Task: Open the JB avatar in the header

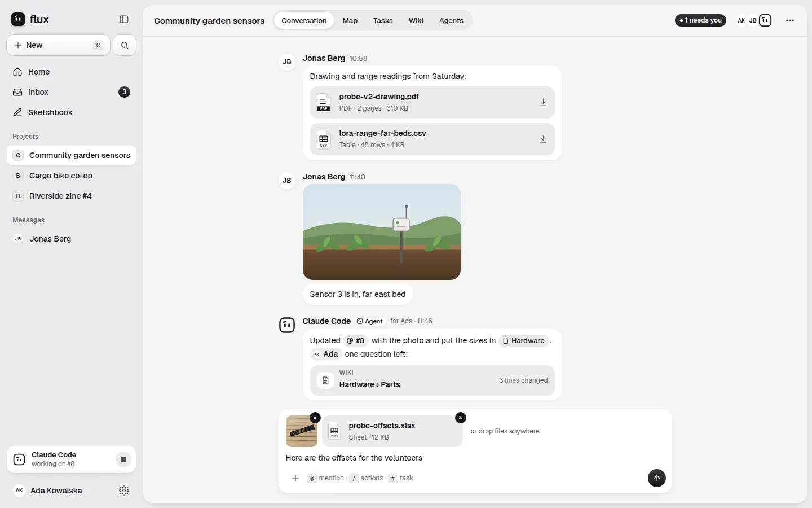Action: point(753,20)
